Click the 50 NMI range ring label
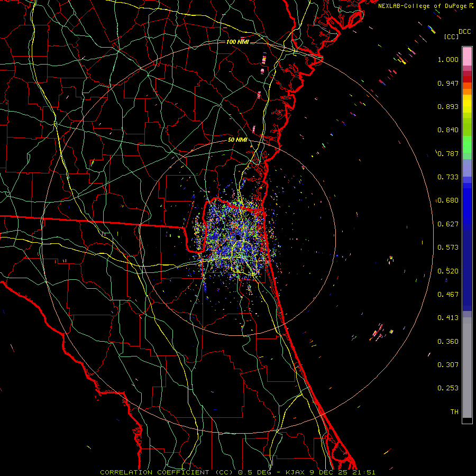476x476 pixels. point(237,140)
